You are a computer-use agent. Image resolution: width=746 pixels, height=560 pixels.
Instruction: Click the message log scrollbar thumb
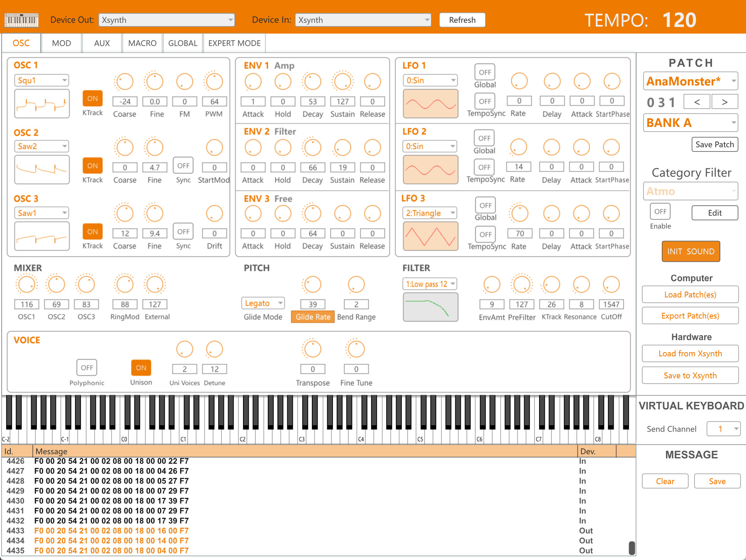(x=632, y=548)
